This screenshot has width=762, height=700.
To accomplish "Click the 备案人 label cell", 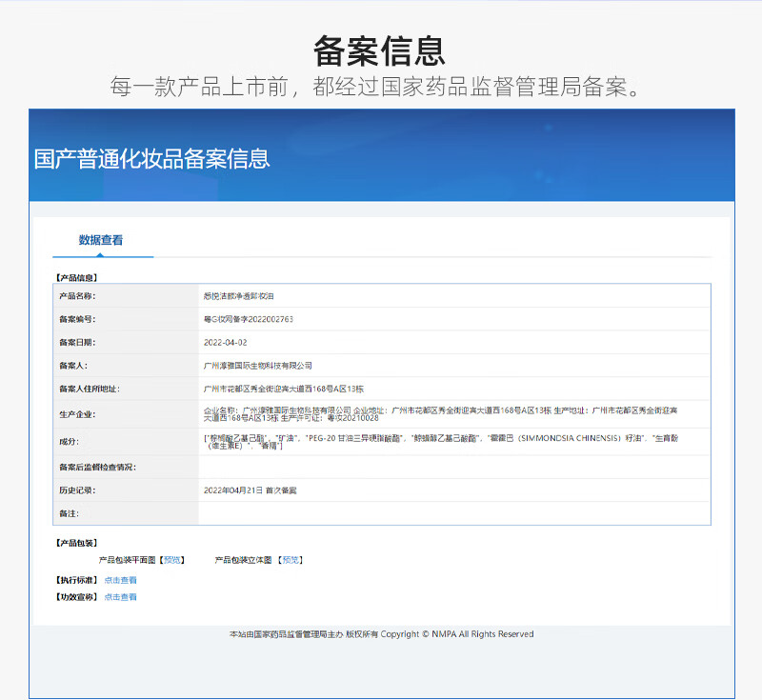I will click(126, 366).
